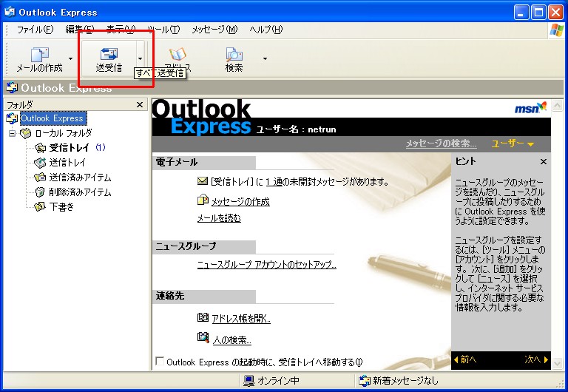Click the Outlook Express title bar icon
Screen dimensions: 568x392
point(10,12)
